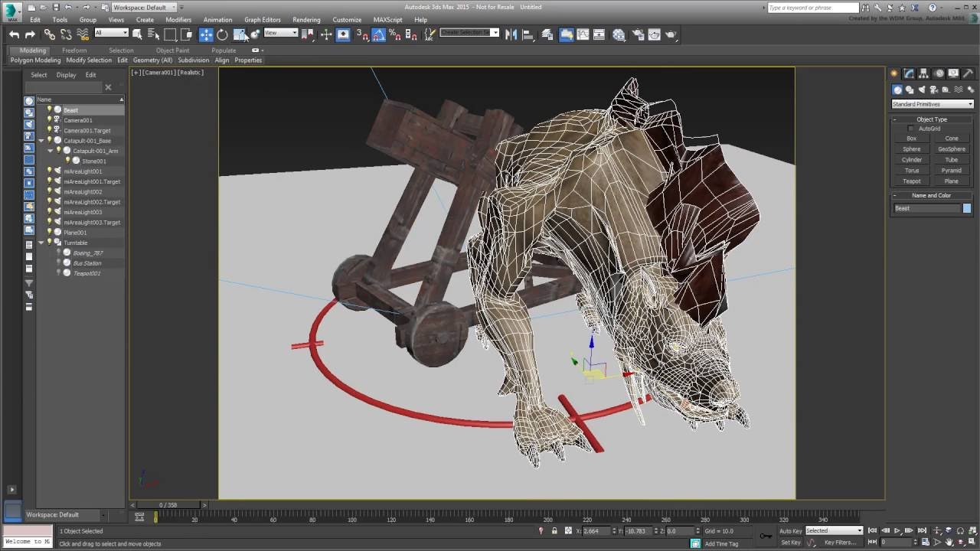Viewport: 980px width, 551px height.
Task: Open the Rendering menu
Action: coord(306,20)
